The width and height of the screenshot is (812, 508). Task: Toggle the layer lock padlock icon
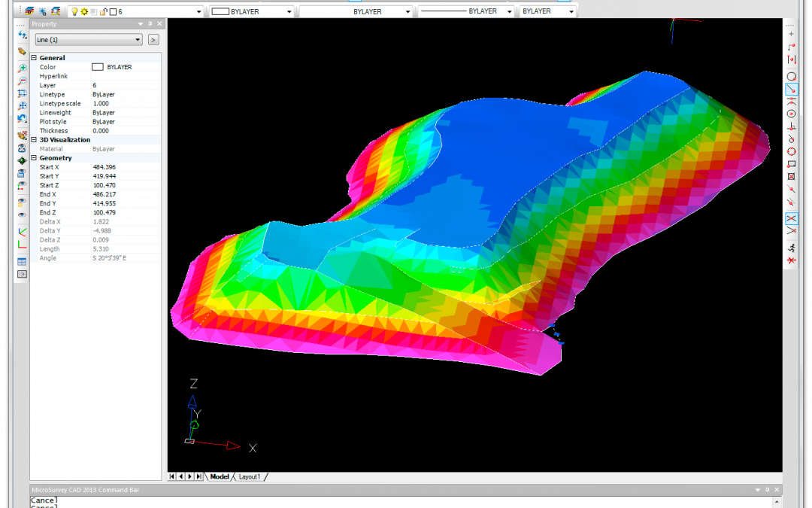pyautogui.click(x=103, y=12)
